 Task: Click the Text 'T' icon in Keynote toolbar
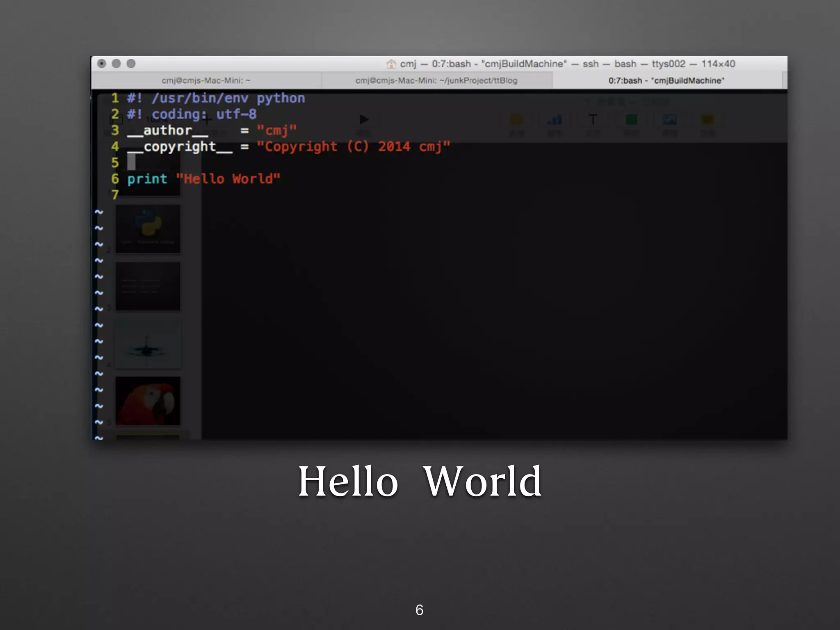593,120
